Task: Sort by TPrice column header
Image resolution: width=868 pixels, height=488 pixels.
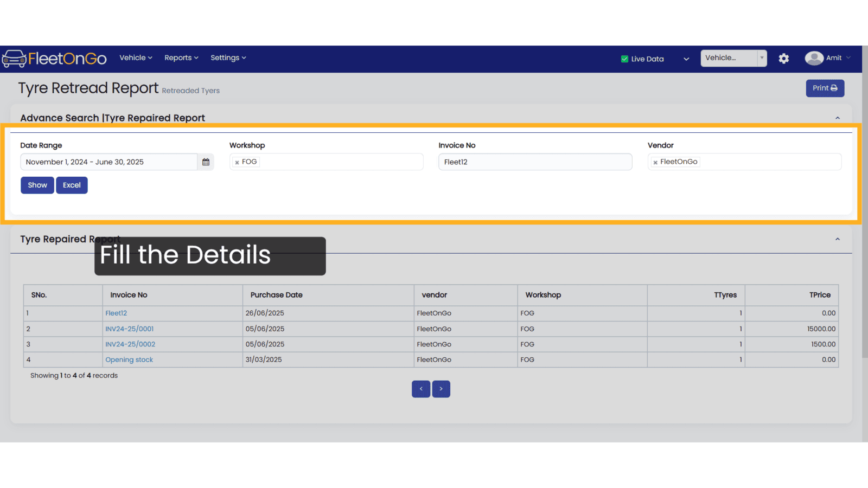Action: pyautogui.click(x=792, y=296)
